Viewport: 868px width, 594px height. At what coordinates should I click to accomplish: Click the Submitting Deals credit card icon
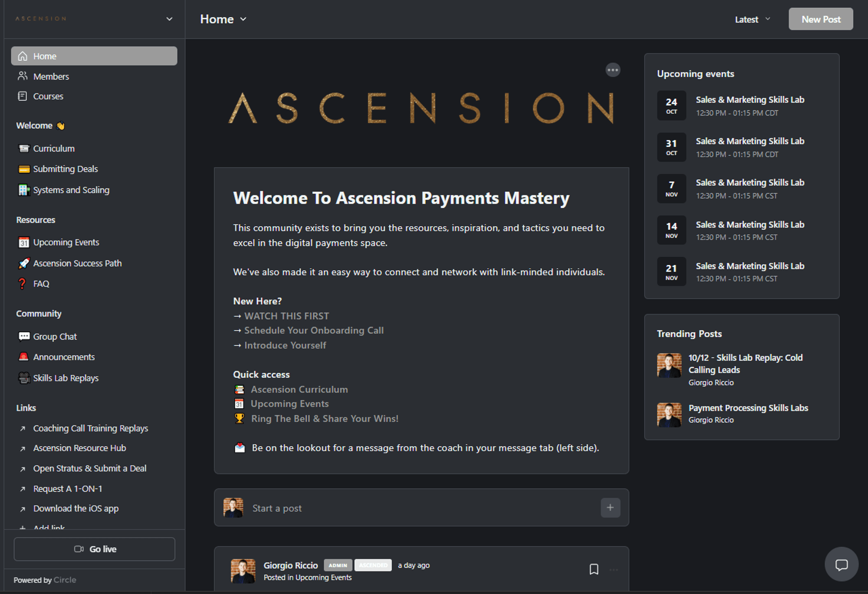tap(24, 169)
